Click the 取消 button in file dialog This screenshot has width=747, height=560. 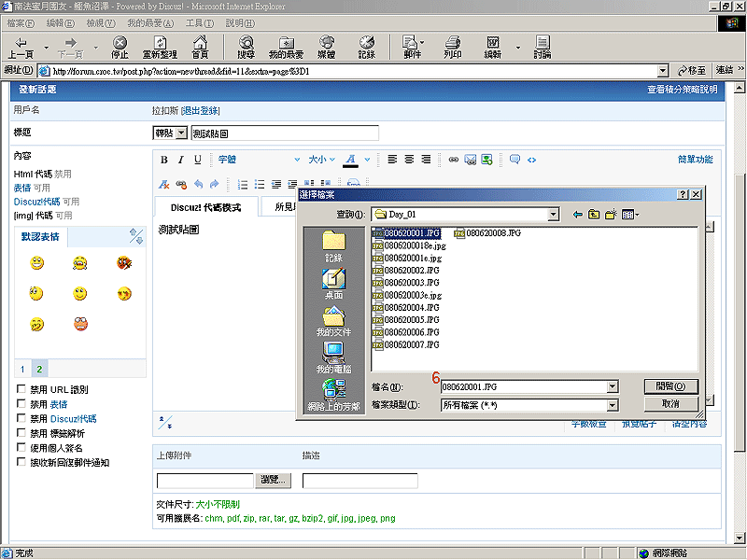click(x=670, y=403)
